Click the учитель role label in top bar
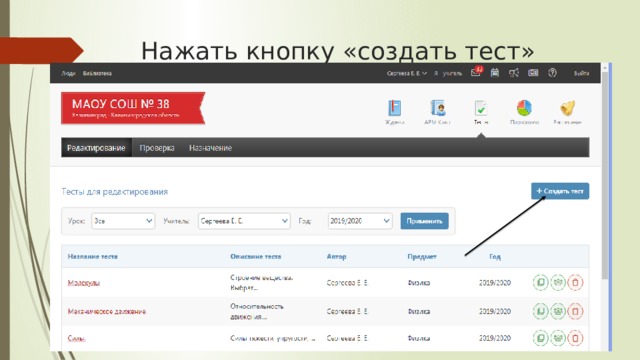The height and width of the screenshot is (360, 640). click(452, 73)
